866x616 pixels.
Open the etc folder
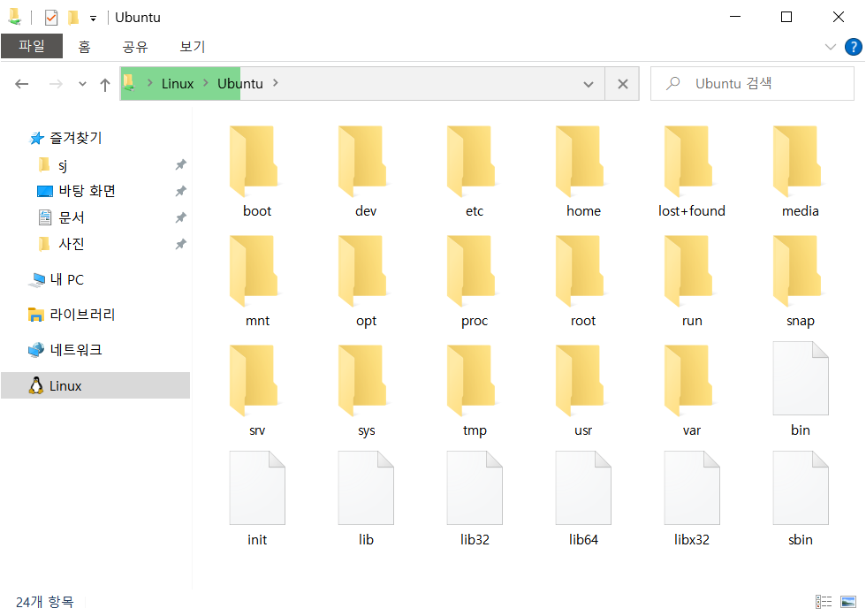click(x=475, y=171)
